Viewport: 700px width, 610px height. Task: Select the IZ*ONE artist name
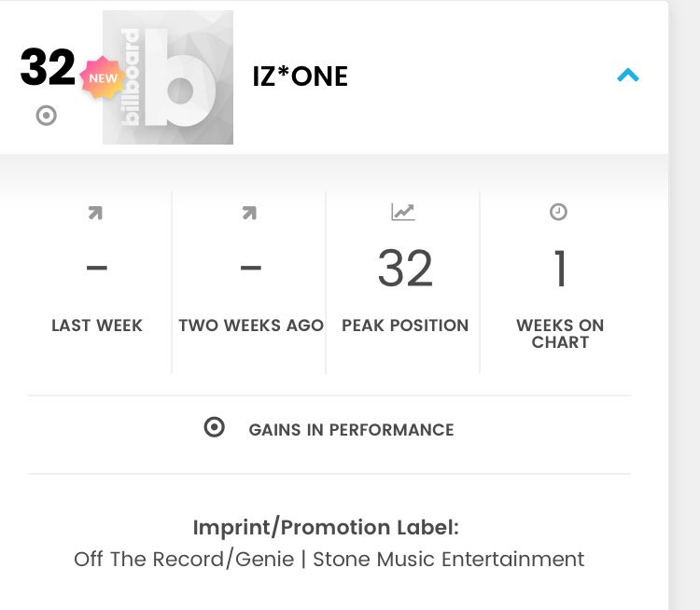300,76
